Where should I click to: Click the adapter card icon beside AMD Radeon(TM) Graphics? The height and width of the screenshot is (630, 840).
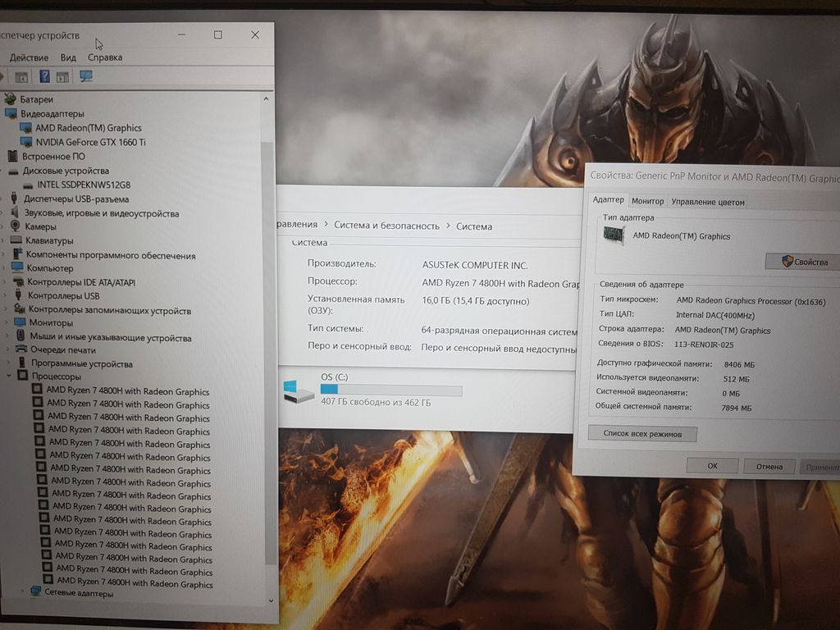(x=614, y=235)
